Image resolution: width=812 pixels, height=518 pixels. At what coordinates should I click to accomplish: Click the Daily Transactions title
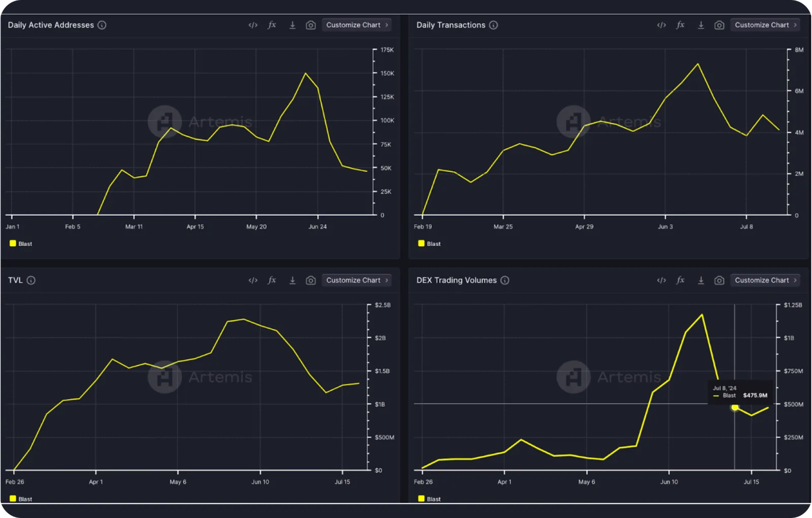(x=451, y=25)
